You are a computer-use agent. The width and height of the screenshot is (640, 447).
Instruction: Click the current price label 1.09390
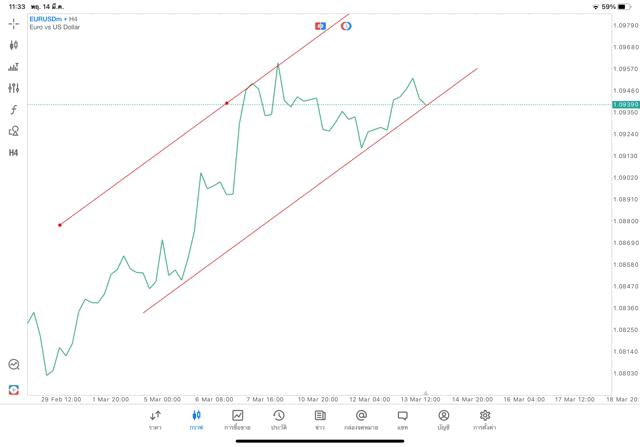point(626,104)
